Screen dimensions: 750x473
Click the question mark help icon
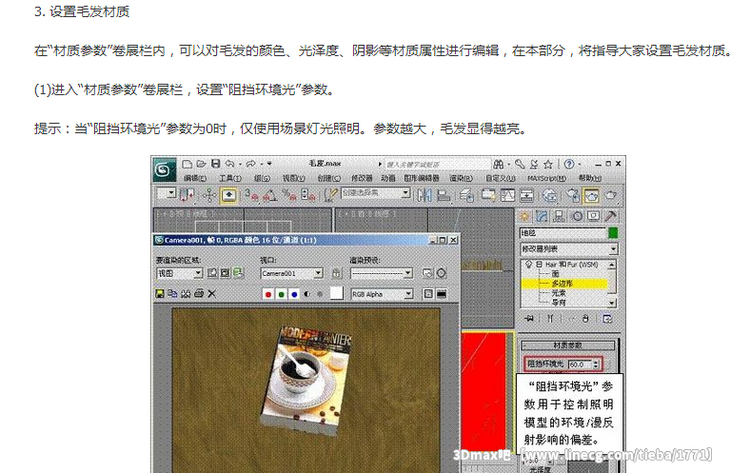pyautogui.click(x=569, y=164)
